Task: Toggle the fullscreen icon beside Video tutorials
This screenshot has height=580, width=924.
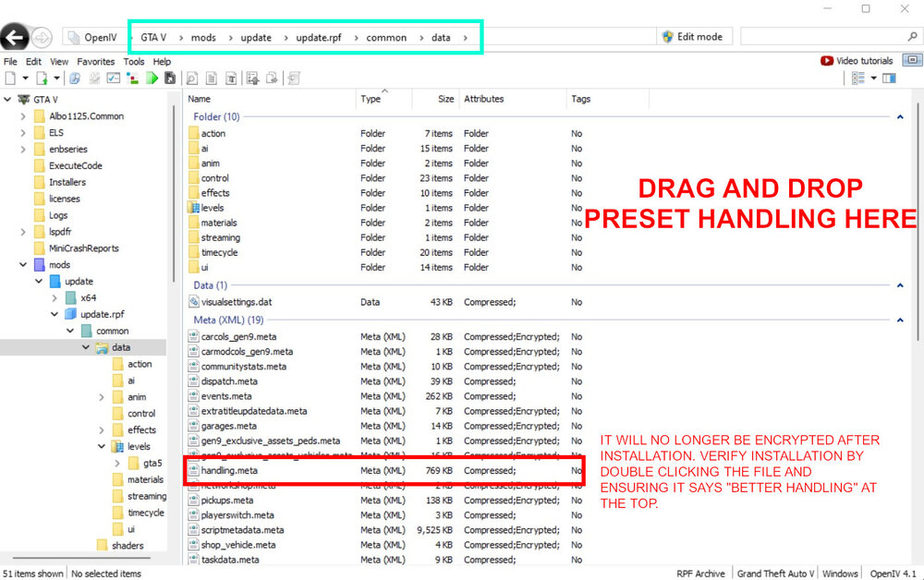Action: coord(912,60)
